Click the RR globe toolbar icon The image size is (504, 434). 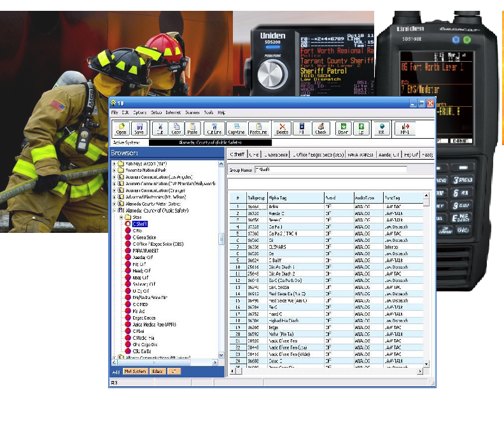click(382, 129)
